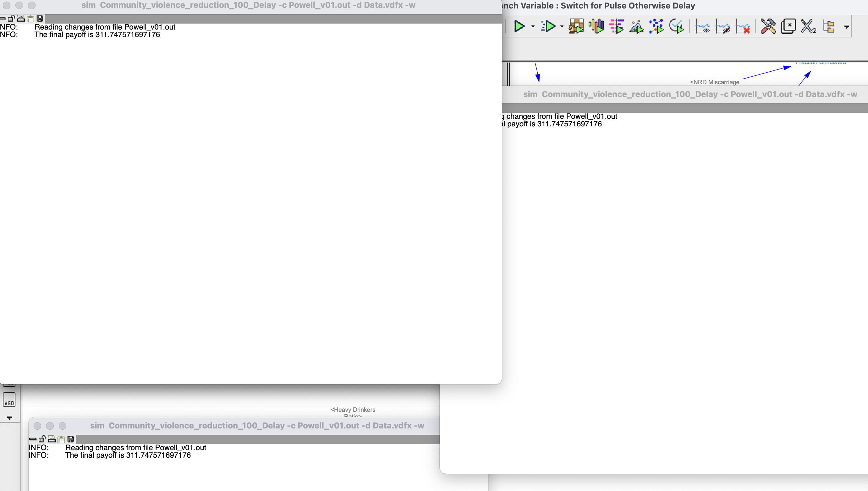Delete runs graph-with-red-X icon
868x491 pixels.
[743, 27]
